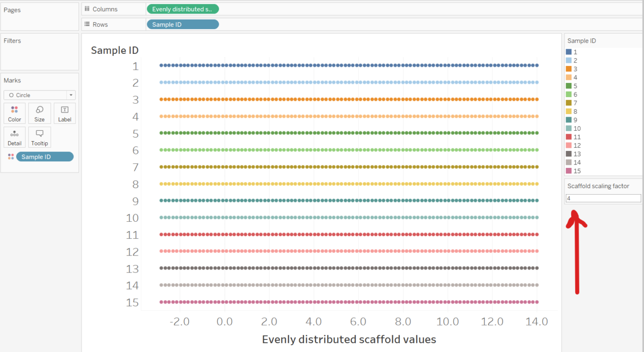Click the Columns shelf icon
This screenshot has width=644, height=352.
click(87, 9)
